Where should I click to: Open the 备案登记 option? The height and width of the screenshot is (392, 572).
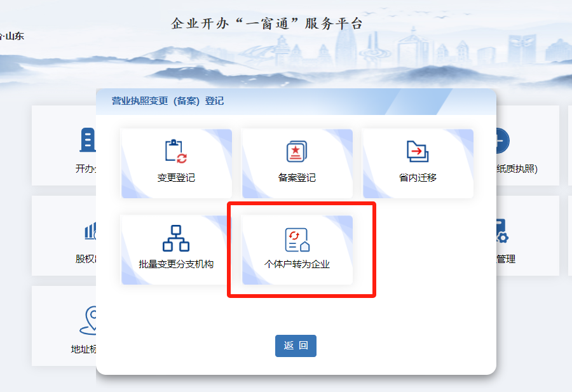click(297, 163)
